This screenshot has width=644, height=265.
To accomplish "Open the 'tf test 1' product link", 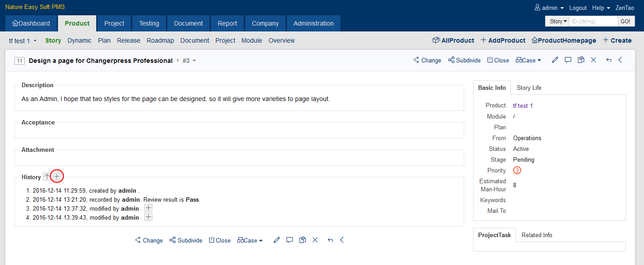I will [x=523, y=106].
